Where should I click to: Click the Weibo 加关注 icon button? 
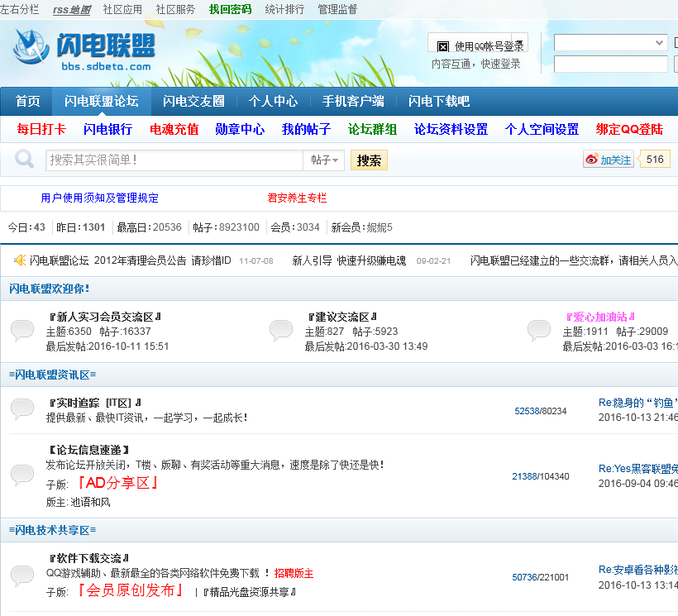tap(608, 160)
